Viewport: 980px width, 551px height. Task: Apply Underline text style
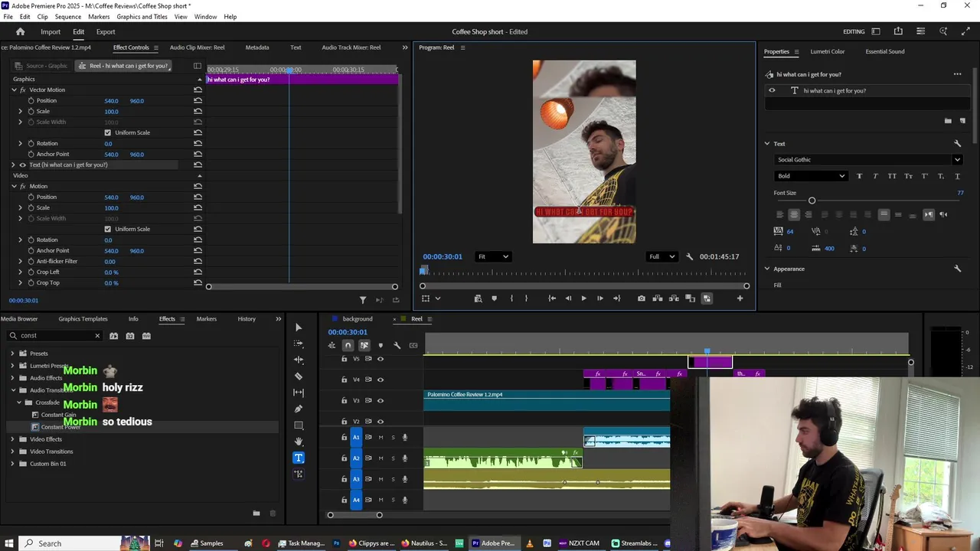[x=957, y=176]
